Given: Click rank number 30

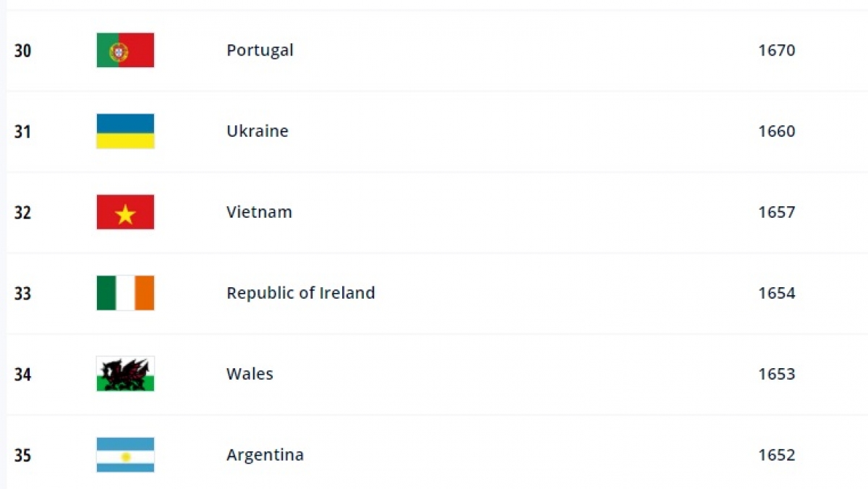Looking at the screenshot, I should click(22, 51).
